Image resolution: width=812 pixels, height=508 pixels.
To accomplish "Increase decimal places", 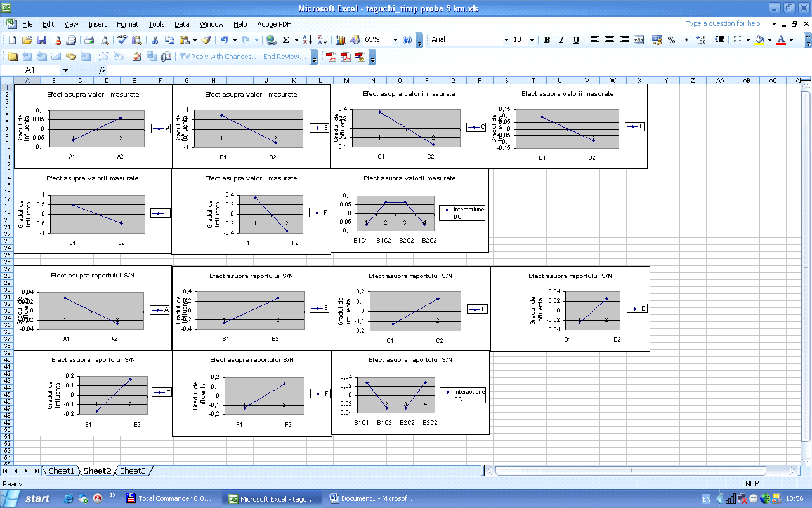I will point(701,40).
